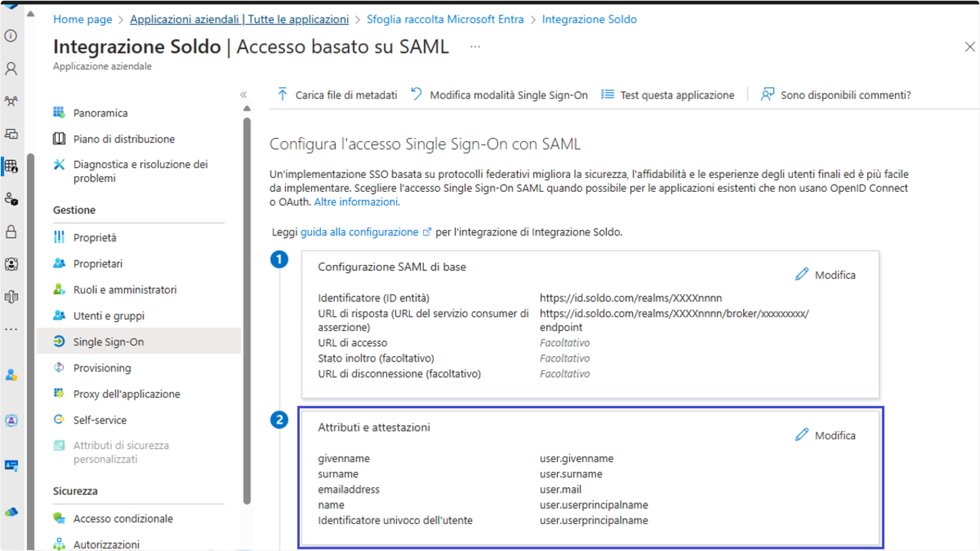Open the devices icon in left rail

[11, 134]
